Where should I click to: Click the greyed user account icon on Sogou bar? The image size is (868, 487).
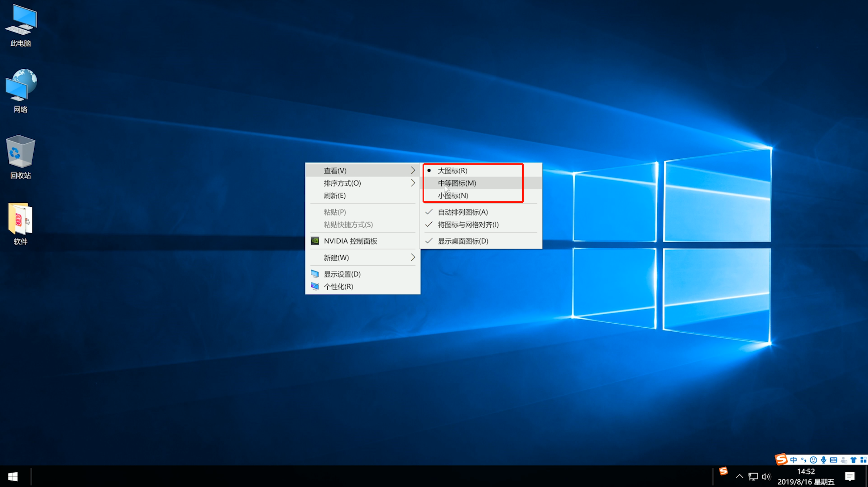(844, 460)
